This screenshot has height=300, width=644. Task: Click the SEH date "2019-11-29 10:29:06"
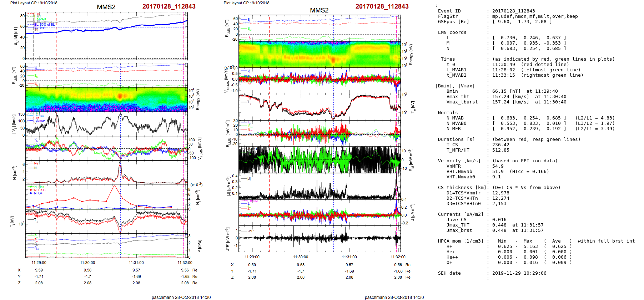(x=519, y=273)
